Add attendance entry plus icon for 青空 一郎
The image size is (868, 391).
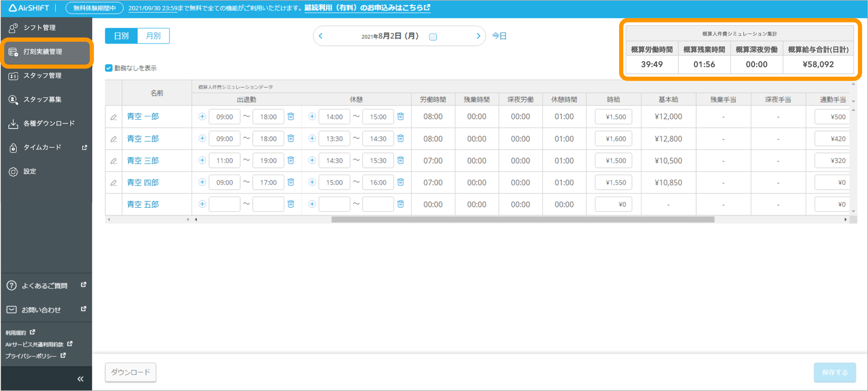(x=202, y=117)
